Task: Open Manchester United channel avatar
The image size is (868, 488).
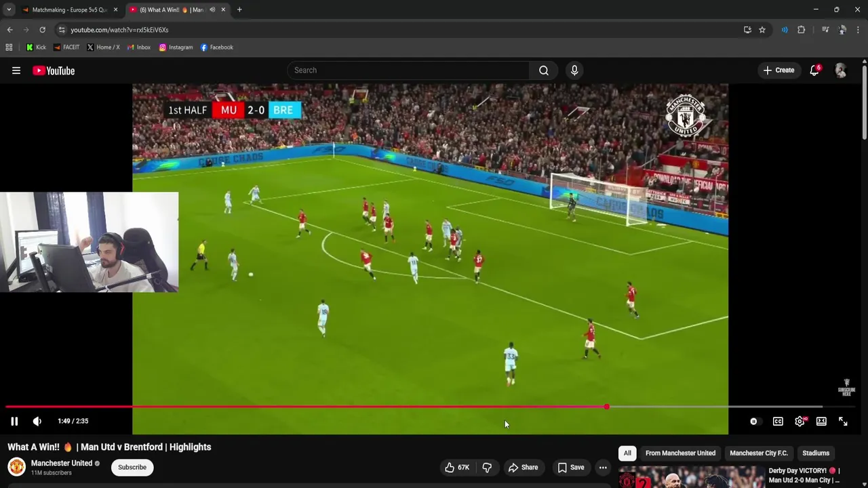Action: click(16, 467)
